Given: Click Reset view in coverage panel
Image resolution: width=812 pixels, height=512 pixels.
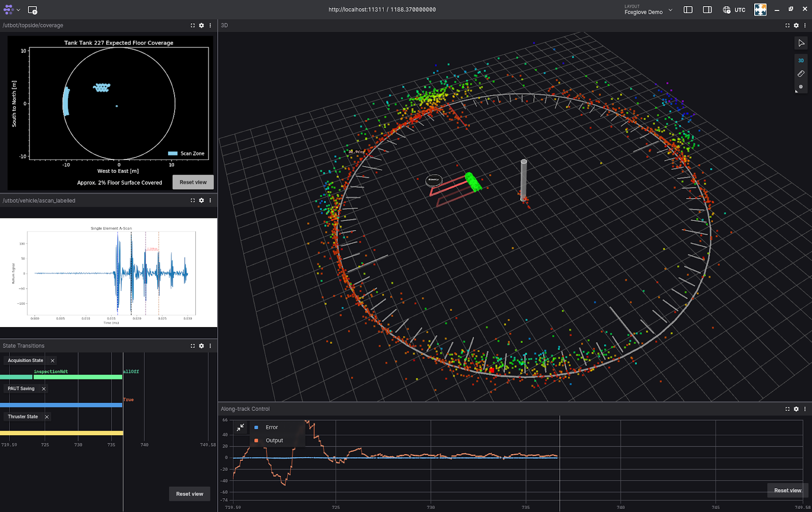Looking at the screenshot, I should click(193, 182).
